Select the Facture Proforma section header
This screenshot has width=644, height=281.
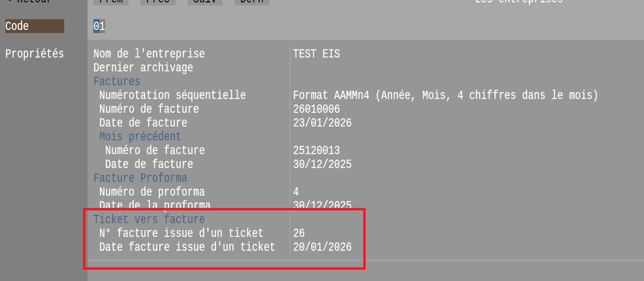(140, 178)
